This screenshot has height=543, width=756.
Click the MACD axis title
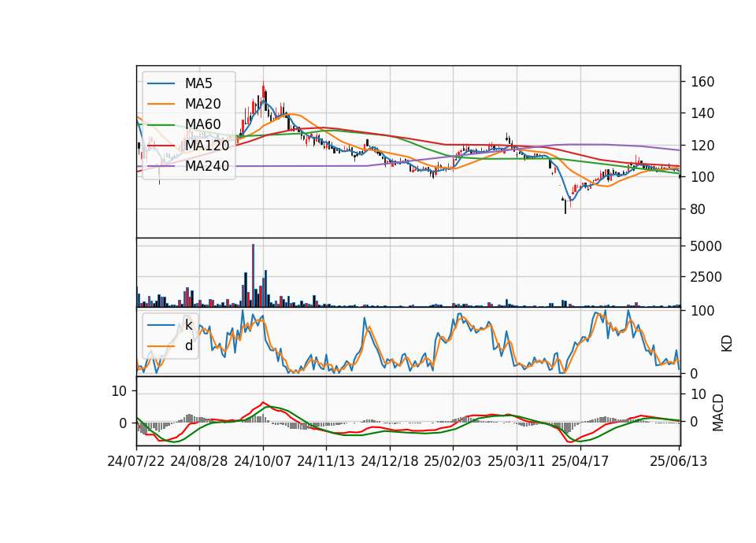(718, 413)
